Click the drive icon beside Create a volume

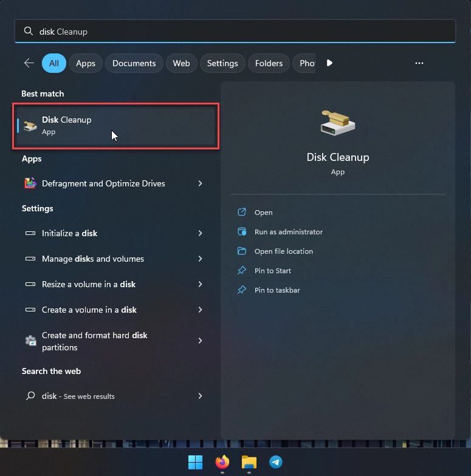(x=30, y=310)
